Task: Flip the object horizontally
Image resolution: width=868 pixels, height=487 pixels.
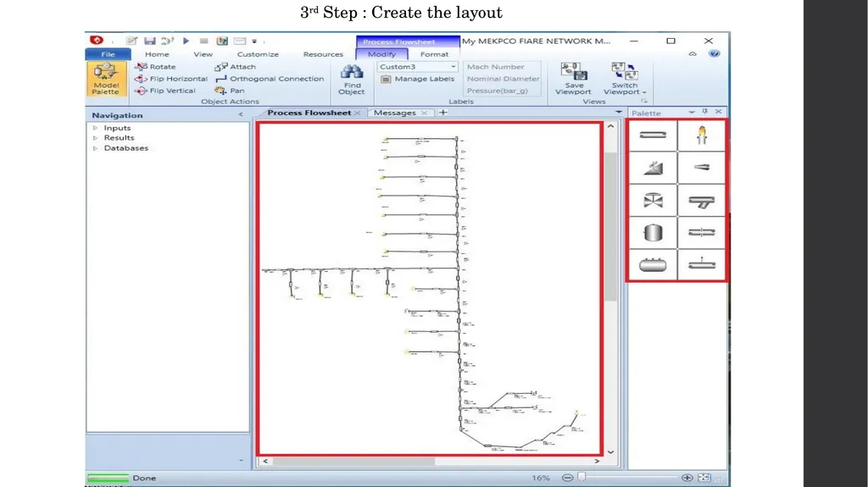Action: (171, 79)
